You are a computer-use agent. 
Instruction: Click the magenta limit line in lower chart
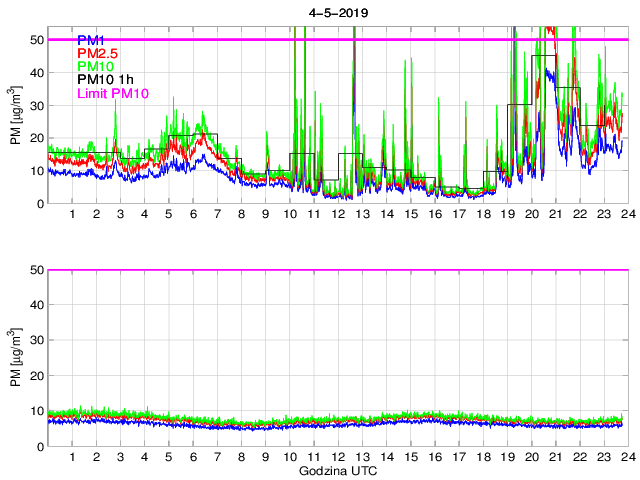click(x=336, y=270)
